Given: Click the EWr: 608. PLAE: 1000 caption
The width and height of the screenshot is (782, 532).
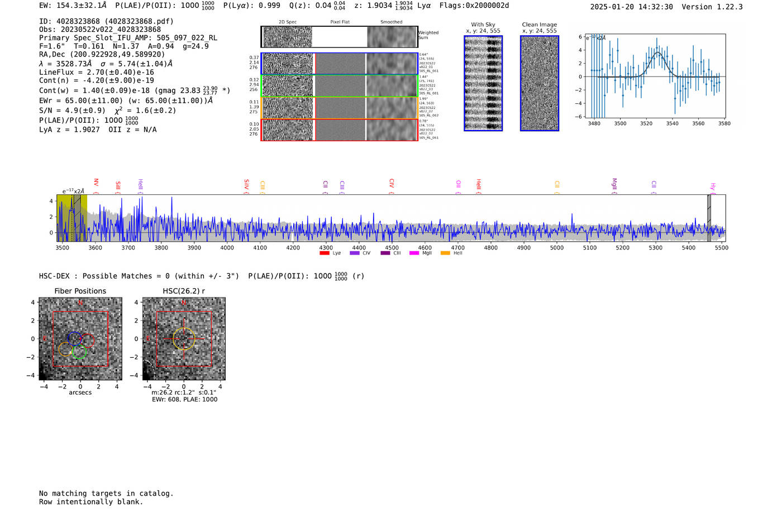Looking at the screenshot, I should pos(184,399).
